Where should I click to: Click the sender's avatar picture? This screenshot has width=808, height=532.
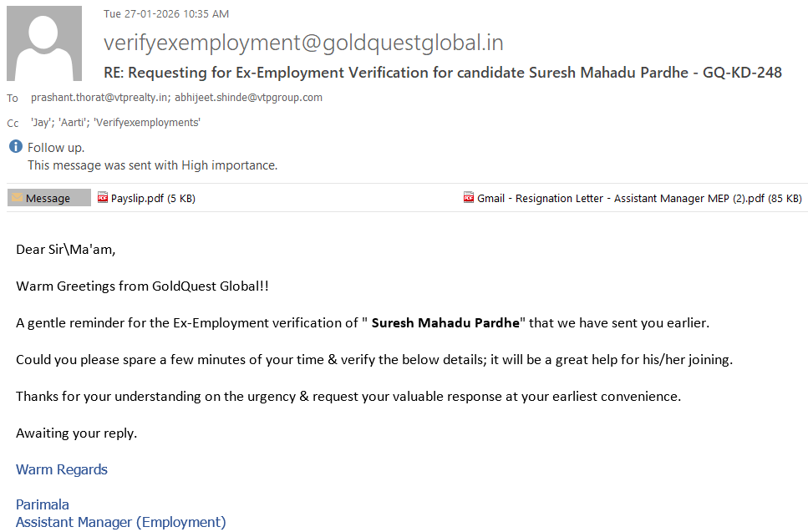point(44,43)
